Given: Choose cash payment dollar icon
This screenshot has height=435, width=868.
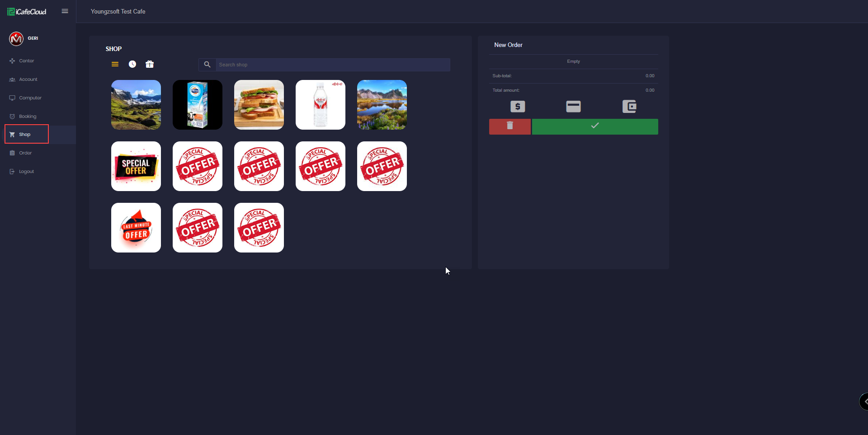Looking at the screenshot, I should coord(518,107).
